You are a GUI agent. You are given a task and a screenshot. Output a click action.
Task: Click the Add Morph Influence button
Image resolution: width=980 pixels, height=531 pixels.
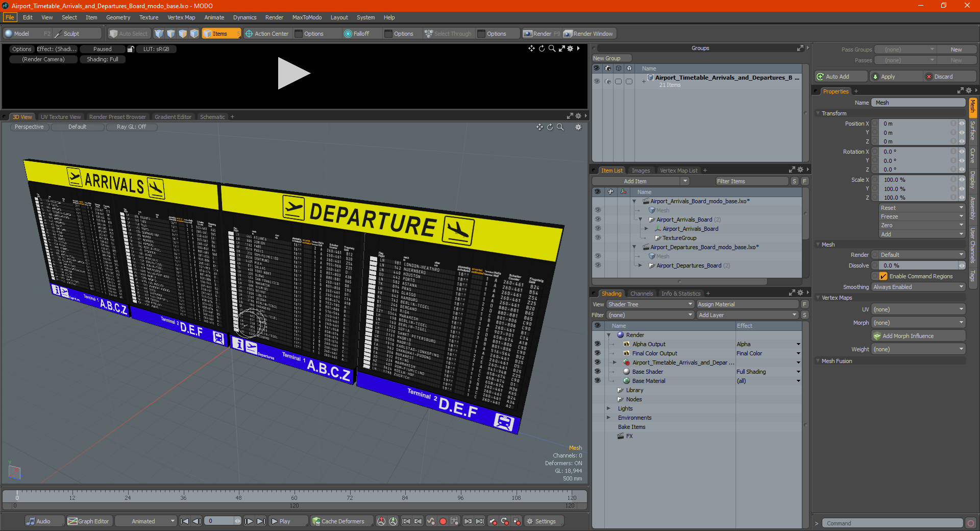(918, 336)
